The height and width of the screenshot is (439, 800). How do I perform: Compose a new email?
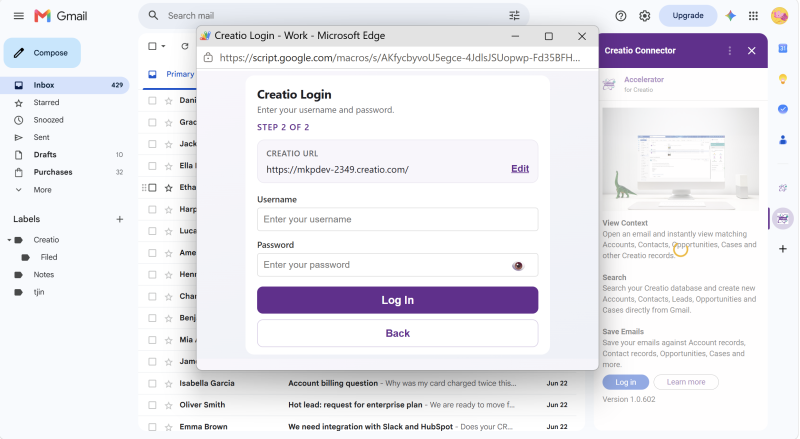(x=42, y=53)
